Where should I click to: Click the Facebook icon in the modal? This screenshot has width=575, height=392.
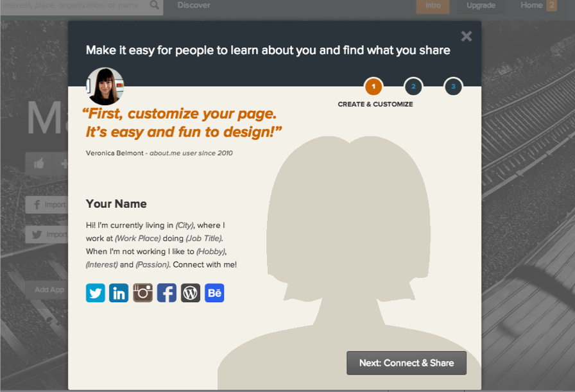coord(166,293)
